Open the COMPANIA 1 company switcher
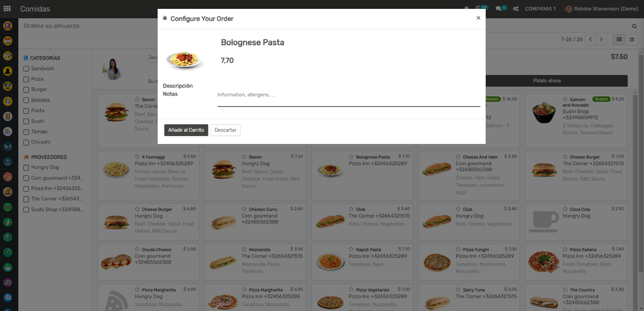Screen dimensions: 644x311 click(540, 9)
